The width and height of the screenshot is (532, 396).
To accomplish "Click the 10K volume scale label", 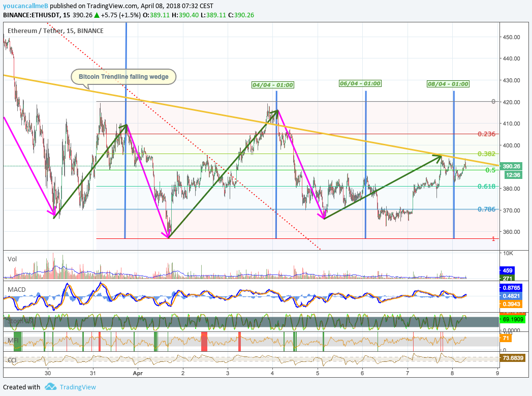I will coord(508,254).
